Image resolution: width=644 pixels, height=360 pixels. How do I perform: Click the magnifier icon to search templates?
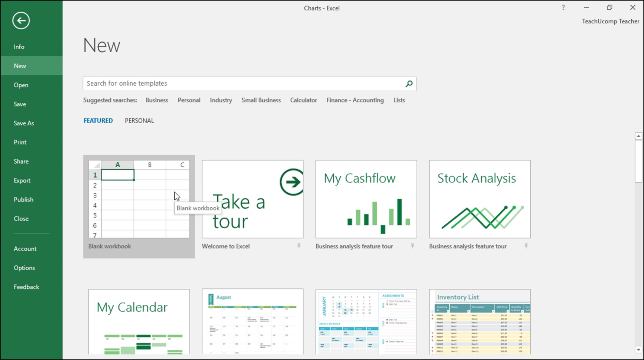409,84
